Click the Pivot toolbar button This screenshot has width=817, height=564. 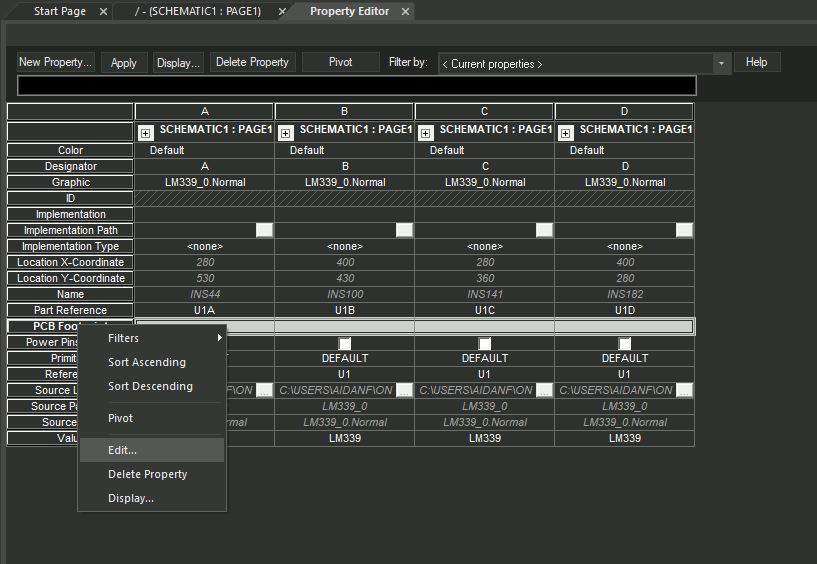point(341,62)
